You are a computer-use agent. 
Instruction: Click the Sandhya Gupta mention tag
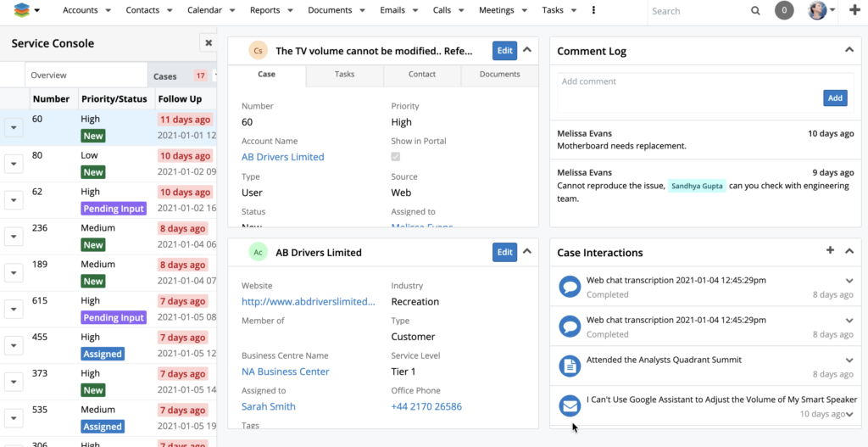(697, 186)
